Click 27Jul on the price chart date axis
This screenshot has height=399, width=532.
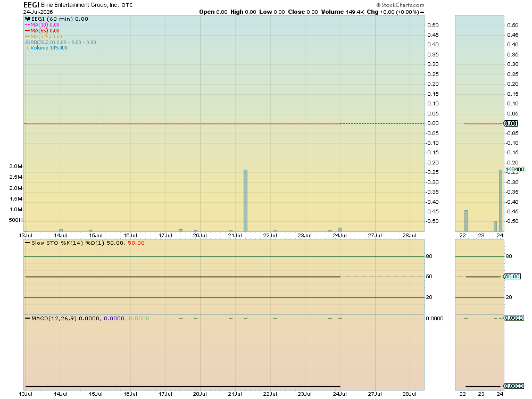point(375,236)
